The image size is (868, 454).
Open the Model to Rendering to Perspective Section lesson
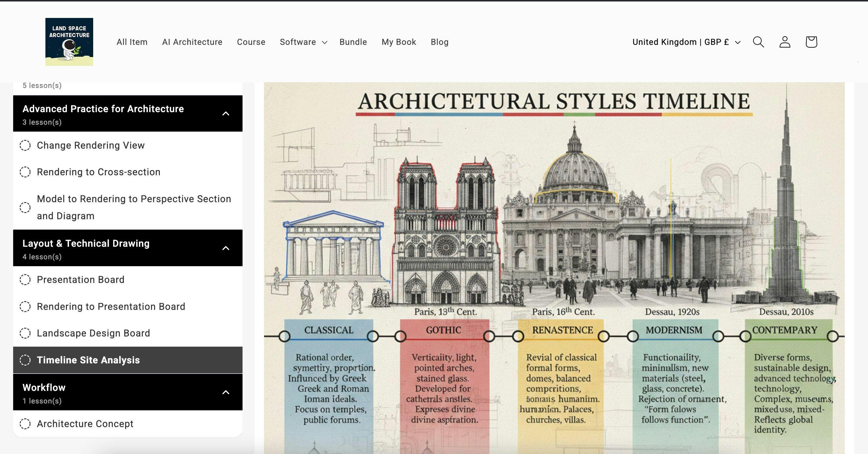coord(134,207)
